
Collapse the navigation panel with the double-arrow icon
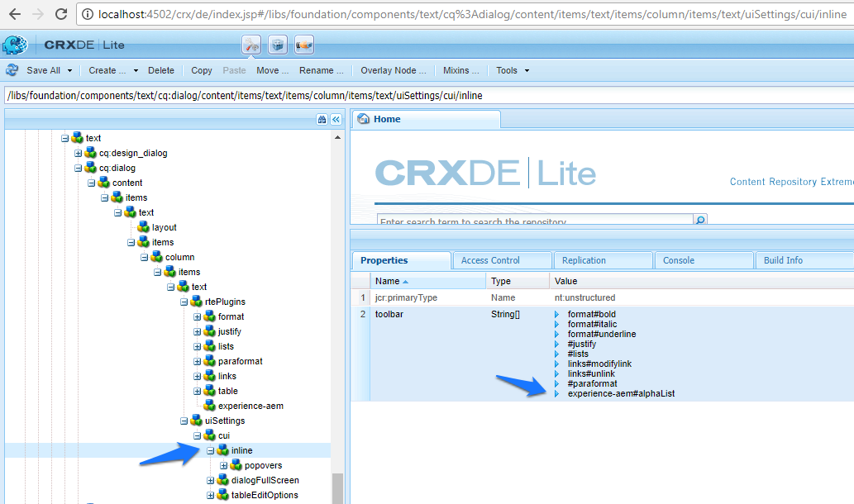336,119
